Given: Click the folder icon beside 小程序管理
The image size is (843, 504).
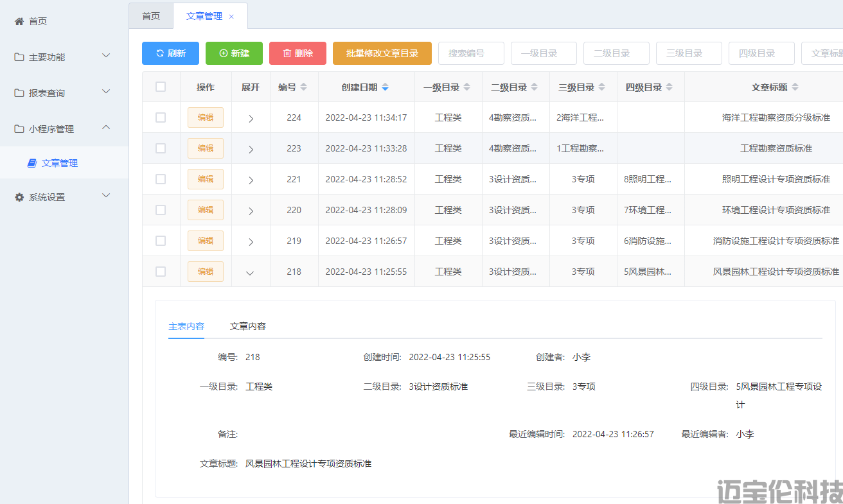Looking at the screenshot, I should [x=19, y=129].
